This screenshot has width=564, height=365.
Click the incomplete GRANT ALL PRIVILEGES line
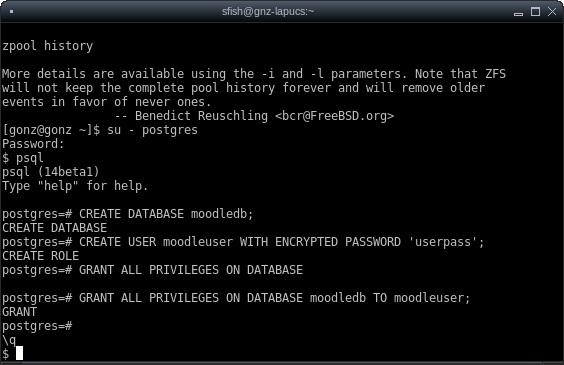(153, 270)
